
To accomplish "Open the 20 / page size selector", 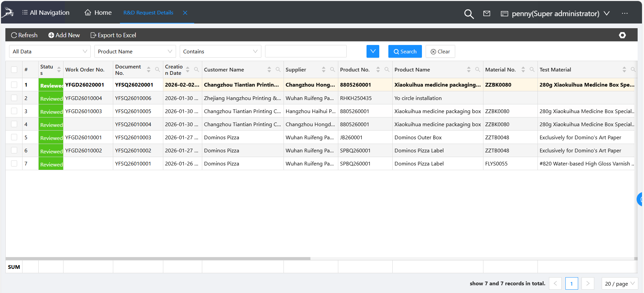I will (619, 284).
